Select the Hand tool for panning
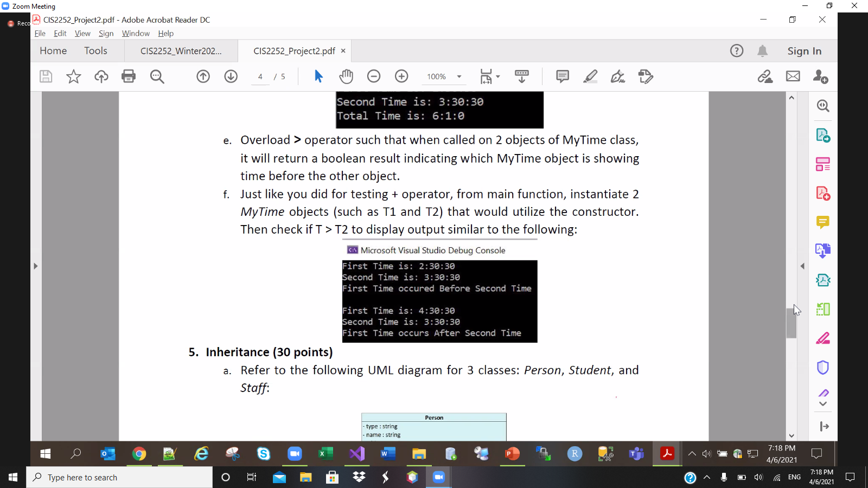This screenshot has width=868, height=488. point(346,76)
